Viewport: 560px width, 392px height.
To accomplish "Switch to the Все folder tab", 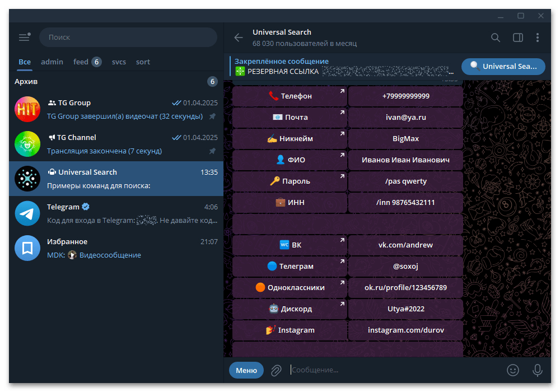I will coord(25,62).
